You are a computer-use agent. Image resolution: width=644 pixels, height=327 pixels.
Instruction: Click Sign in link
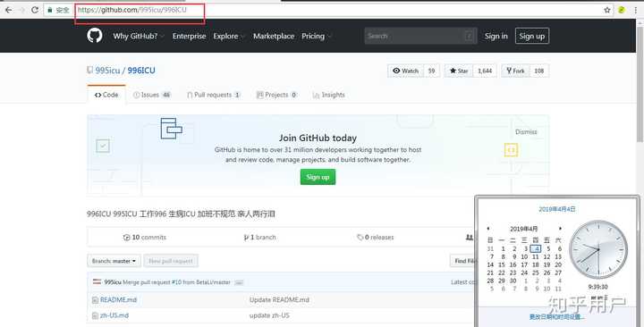click(x=496, y=36)
